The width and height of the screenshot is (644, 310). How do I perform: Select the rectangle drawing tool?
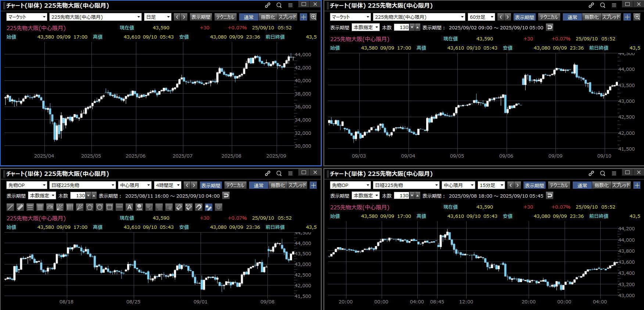click(109, 207)
